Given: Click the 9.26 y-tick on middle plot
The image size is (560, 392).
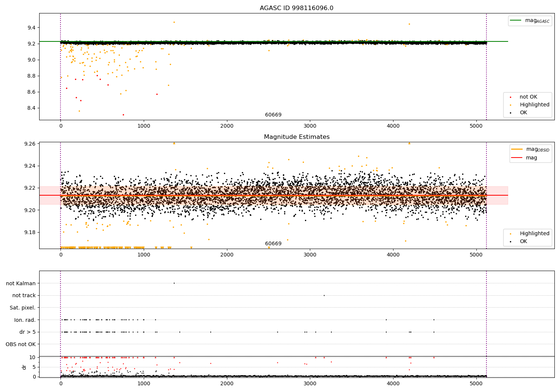Looking at the screenshot, I should coord(30,144).
